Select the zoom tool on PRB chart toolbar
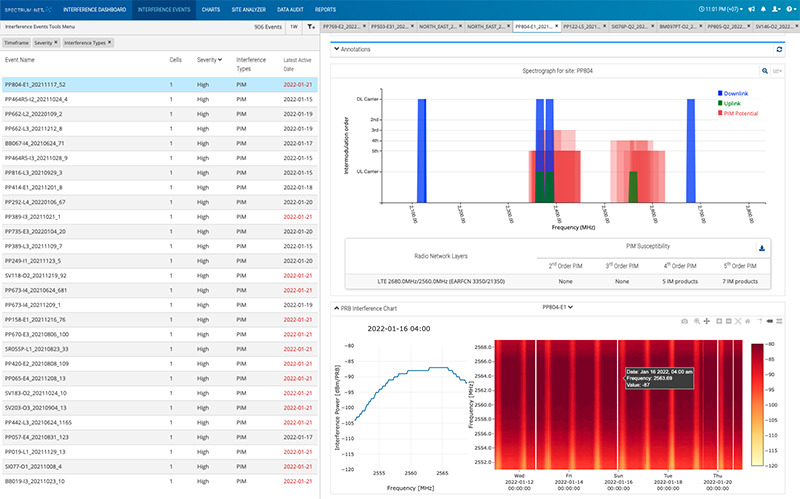 697,321
